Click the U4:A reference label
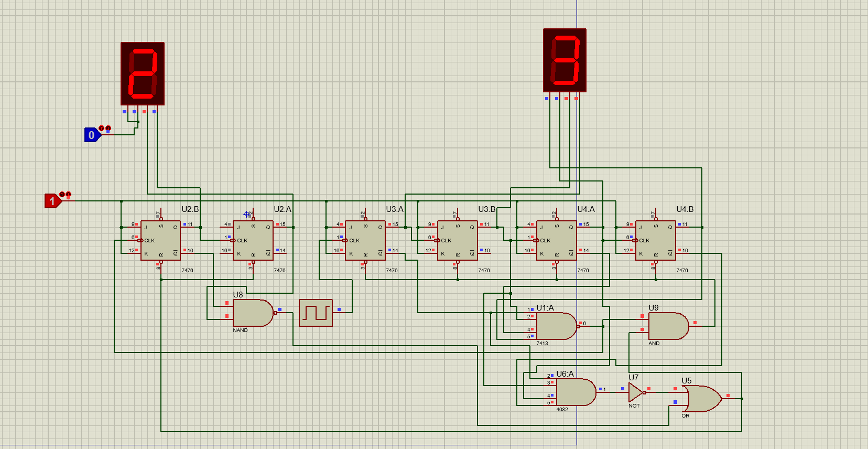Viewport: 868px width, 449px height. [586, 209]
